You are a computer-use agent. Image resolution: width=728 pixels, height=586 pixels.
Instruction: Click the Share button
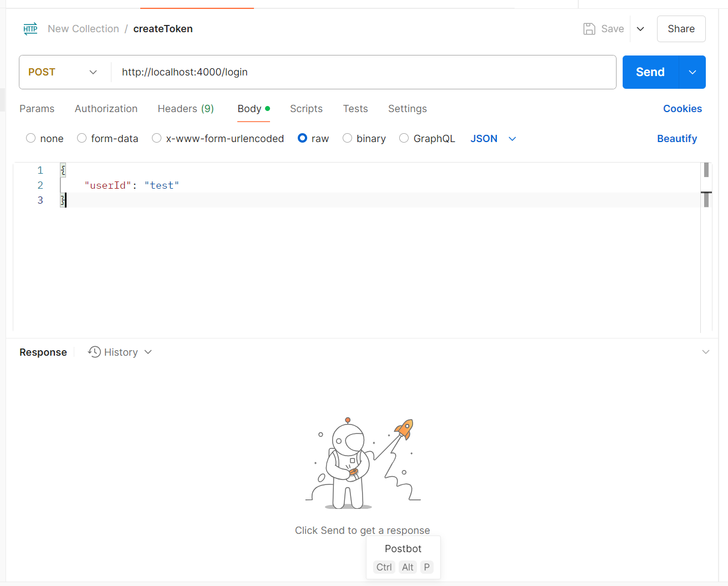pos(681,29)
